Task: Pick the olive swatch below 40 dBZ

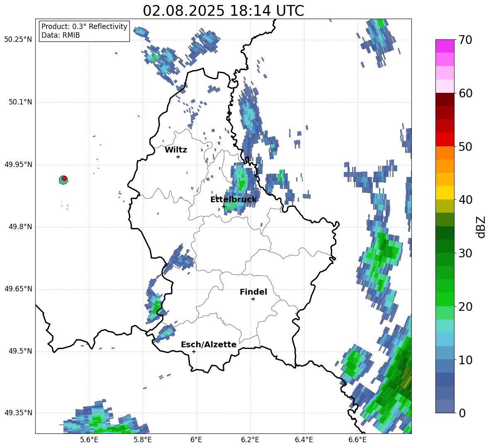Action: [x=445, y=206]
